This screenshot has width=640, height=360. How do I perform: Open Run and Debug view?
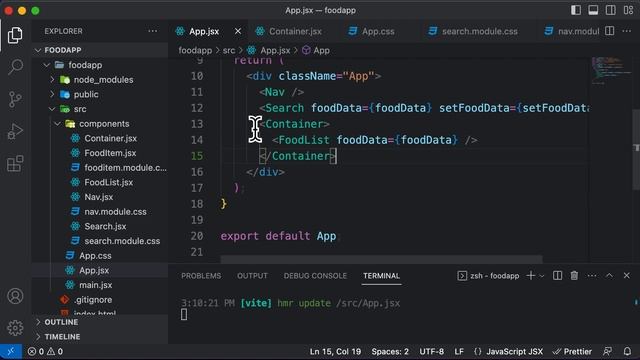pos(15,131)
